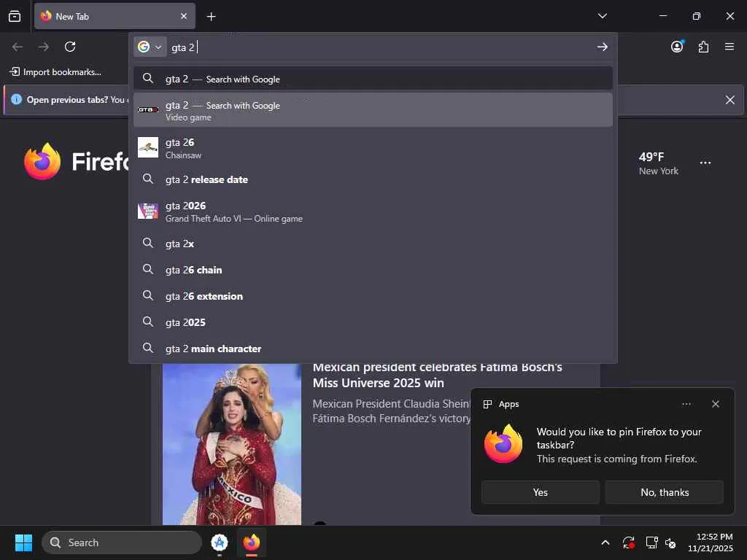Open the hamburger application menu
The height and width of the screenshot is (560, 747).
[729, 47]
